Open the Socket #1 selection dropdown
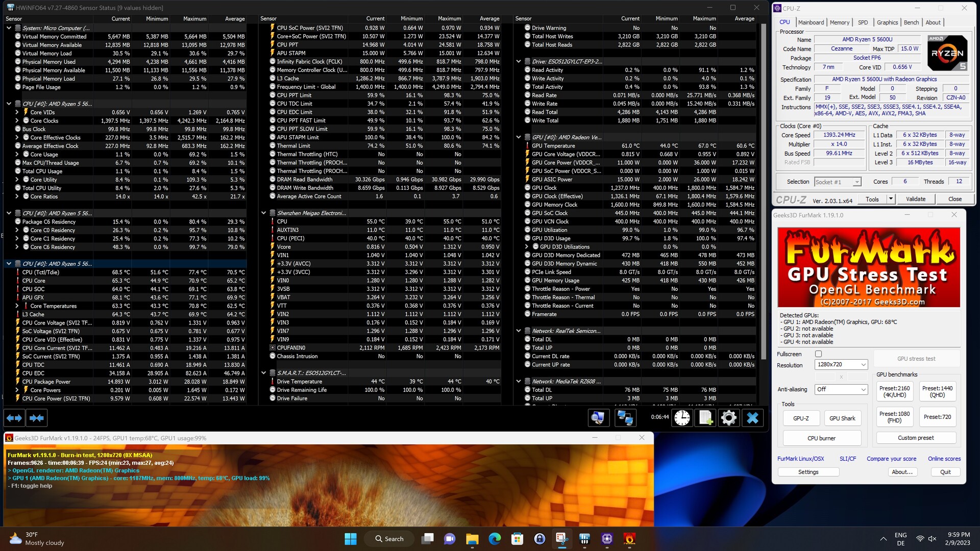Image resolution: width=980 pixels, height=551 pixels. click(x=838, y=182)
